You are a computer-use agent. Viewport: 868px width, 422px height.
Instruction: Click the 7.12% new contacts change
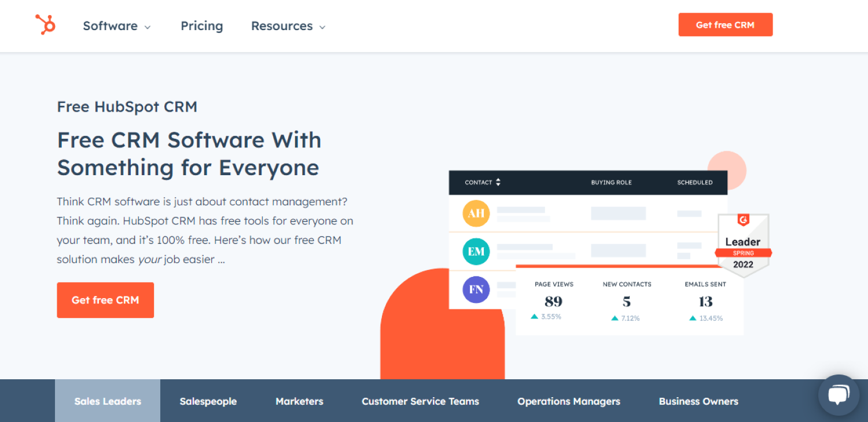click(x=626, y=318)
